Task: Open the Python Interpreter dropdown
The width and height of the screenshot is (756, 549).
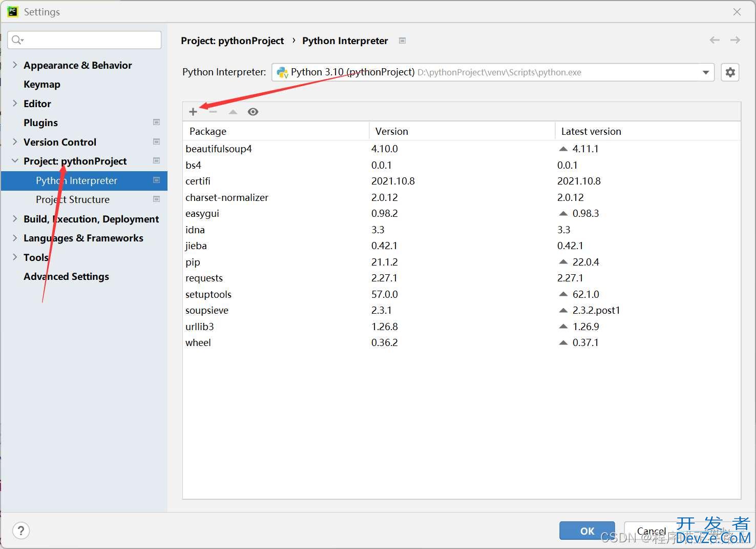Action: [x=493, y=72]
